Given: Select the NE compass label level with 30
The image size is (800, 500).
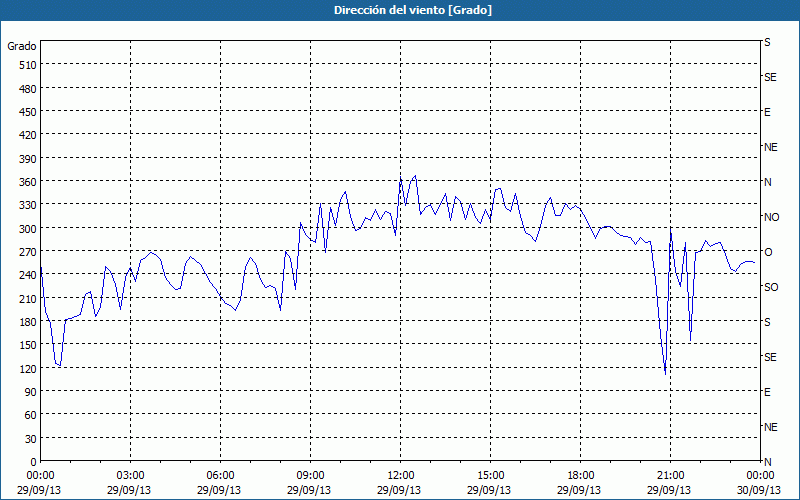Looking at the screenshot, I should pos(770,427).
